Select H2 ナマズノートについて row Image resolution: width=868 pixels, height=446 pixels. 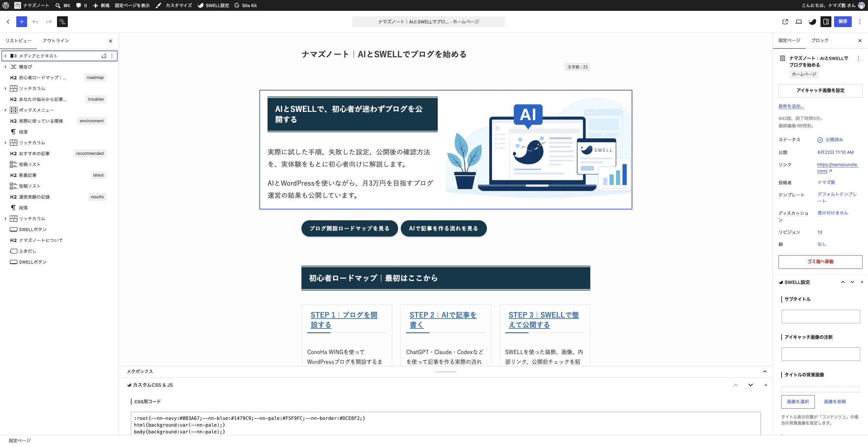pyautogui.click(x=59, y=240)
